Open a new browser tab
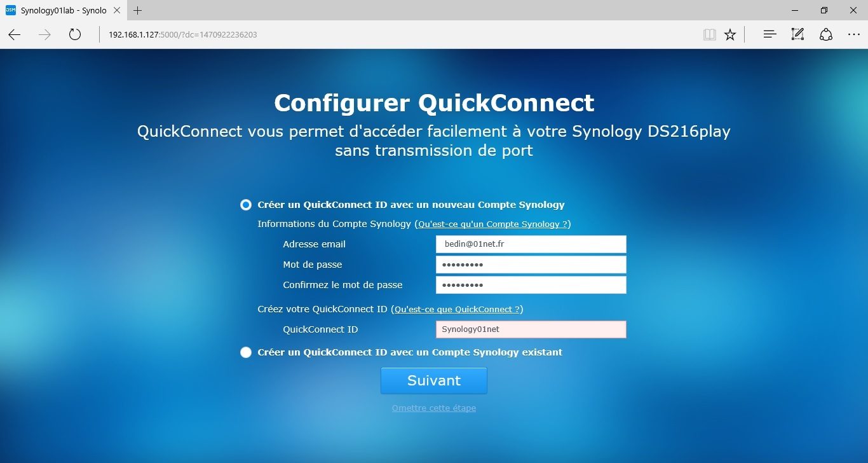Screen dimensions: 868x463 137,10
